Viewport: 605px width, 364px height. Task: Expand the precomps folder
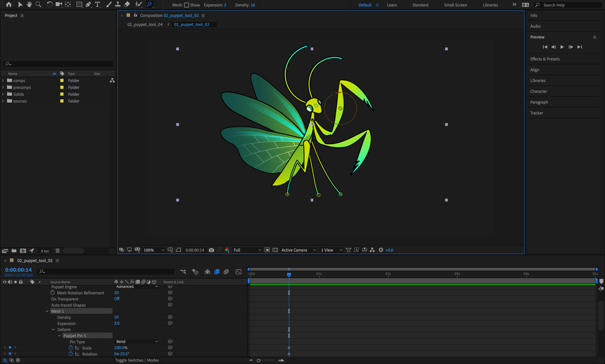(x=3, y=87)
